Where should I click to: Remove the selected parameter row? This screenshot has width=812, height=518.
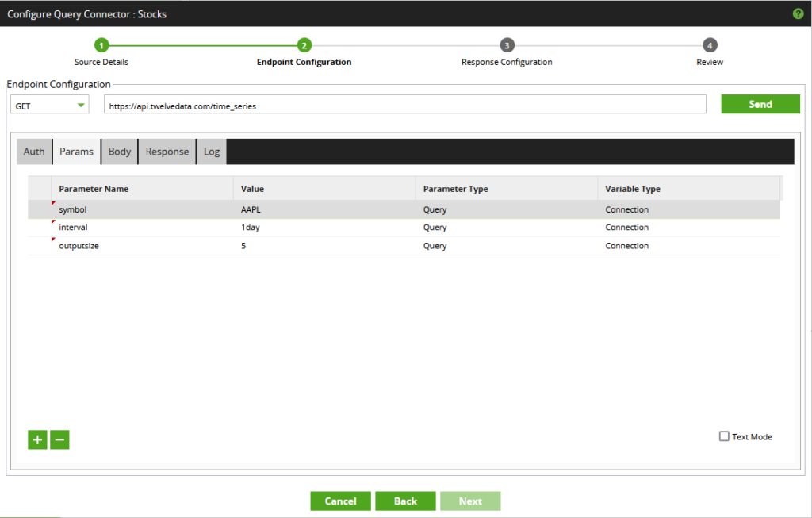(x=59, y=439)
